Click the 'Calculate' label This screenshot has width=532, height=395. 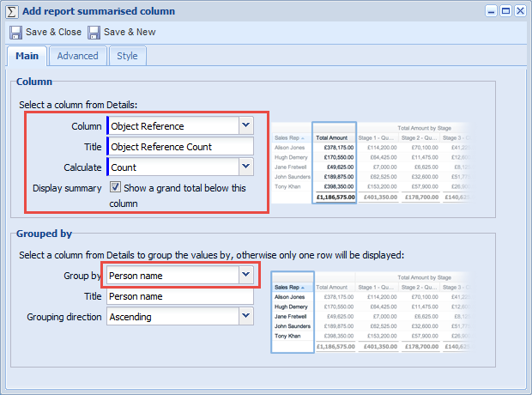(x=82, y=167)
